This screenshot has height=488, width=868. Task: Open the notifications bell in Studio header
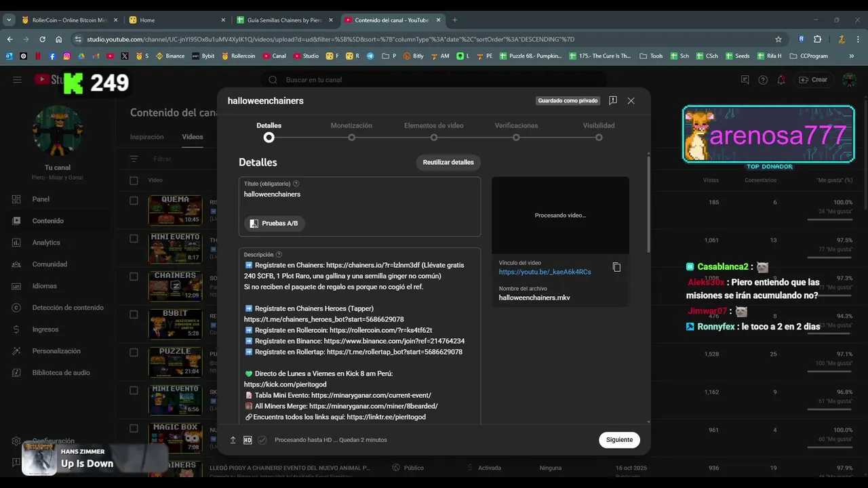click(781, 80)
